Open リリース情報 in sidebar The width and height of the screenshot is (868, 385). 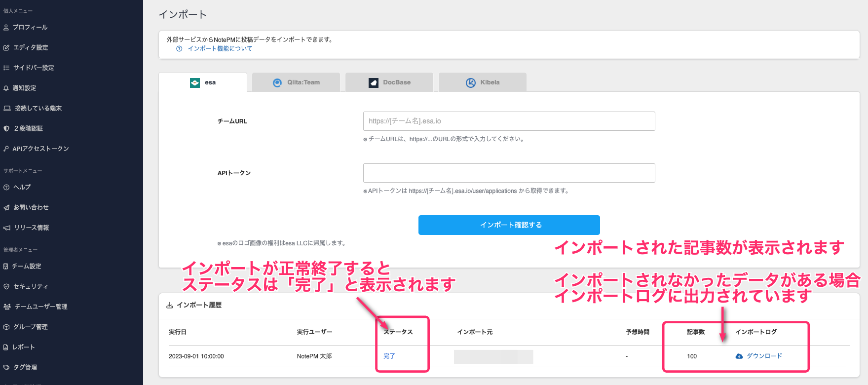click(32, 228)
